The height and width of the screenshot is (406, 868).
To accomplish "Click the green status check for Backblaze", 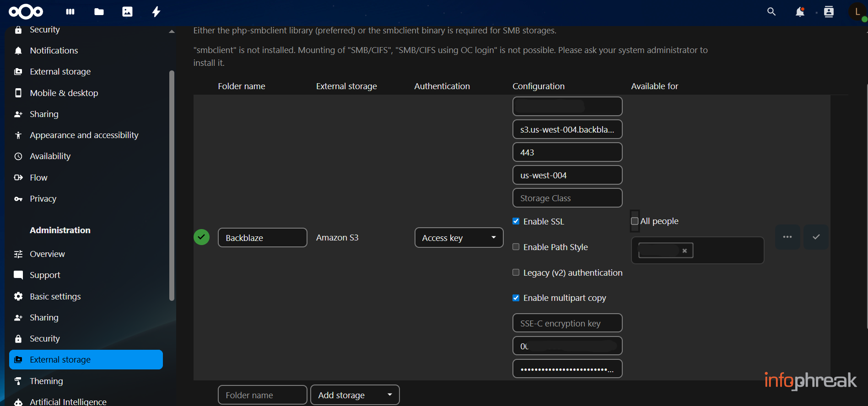I will 201,237.
